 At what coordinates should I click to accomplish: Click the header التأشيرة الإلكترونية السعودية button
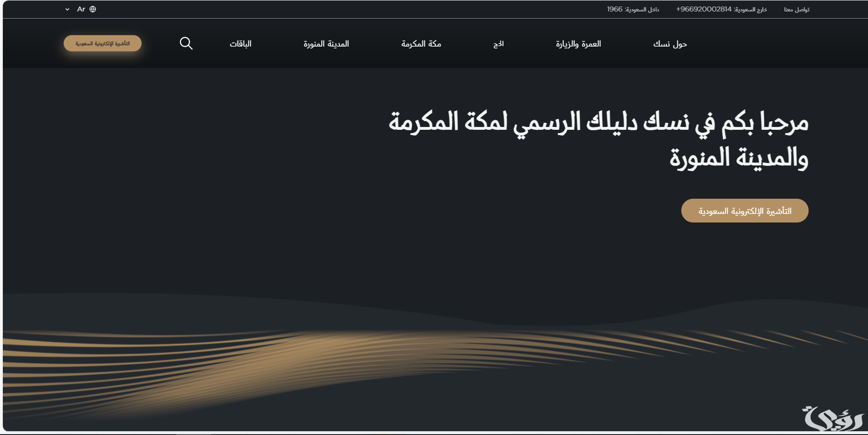click(103, 43)
